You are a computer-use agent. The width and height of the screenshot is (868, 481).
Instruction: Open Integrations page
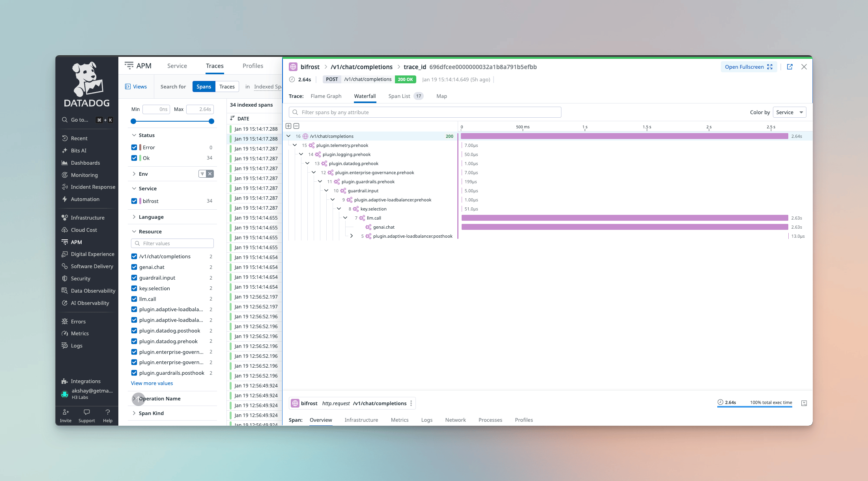86,381
